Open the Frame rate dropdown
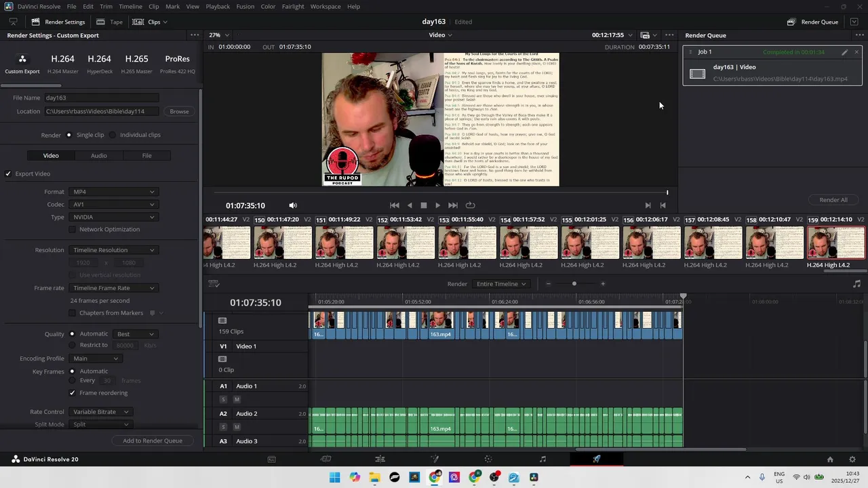 click(x=113, y=288)
